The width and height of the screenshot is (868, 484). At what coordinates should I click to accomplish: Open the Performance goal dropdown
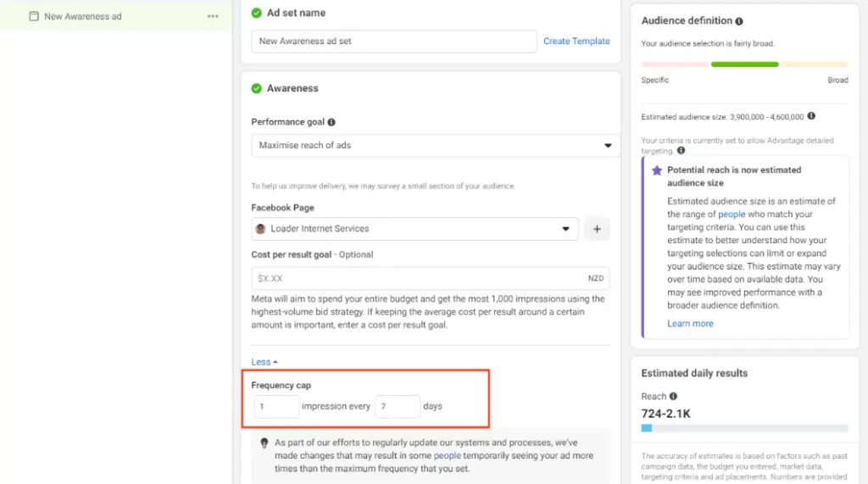coord(436,145)
